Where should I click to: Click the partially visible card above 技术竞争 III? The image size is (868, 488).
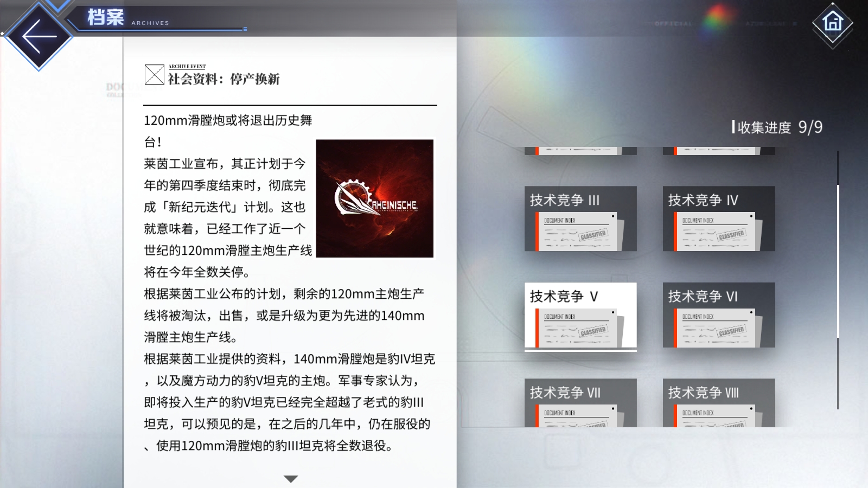(x=580, y=151)
